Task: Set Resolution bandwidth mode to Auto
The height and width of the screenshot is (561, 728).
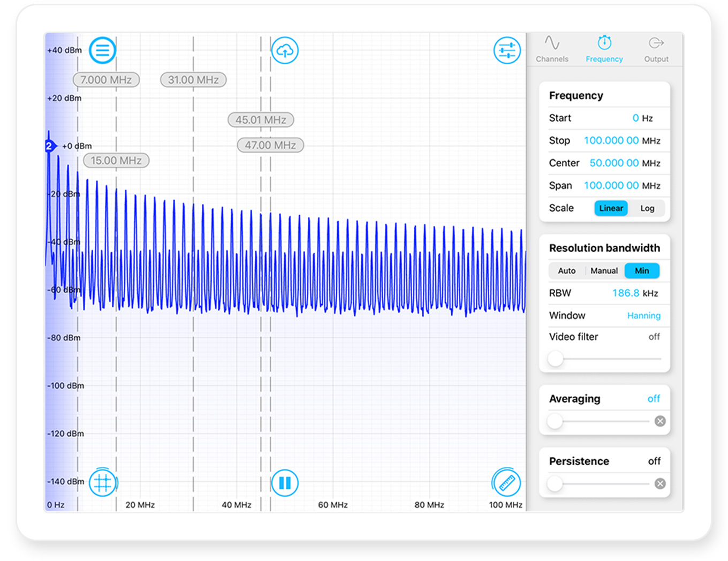Action: pos(566,271)
